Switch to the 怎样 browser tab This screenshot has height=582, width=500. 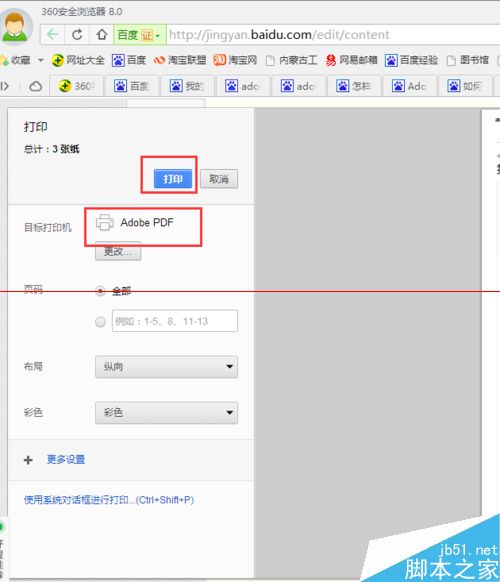click(x=354, y=86)
